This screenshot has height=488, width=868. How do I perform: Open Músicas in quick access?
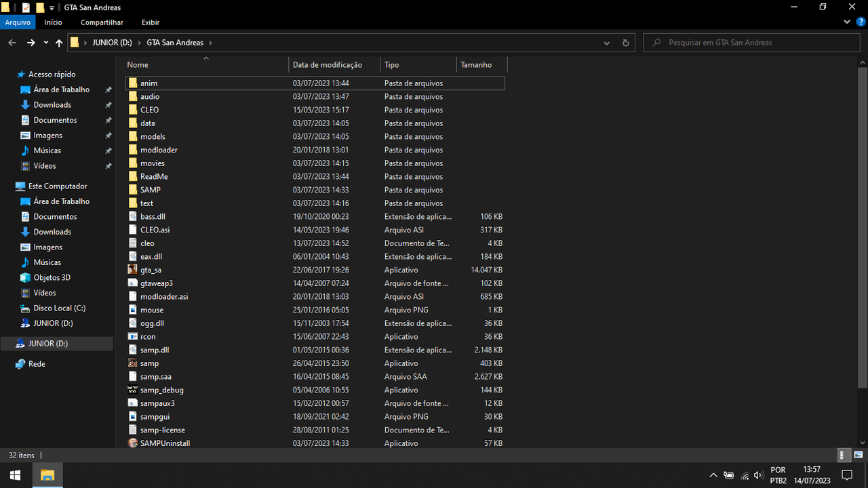coord(47,150)
